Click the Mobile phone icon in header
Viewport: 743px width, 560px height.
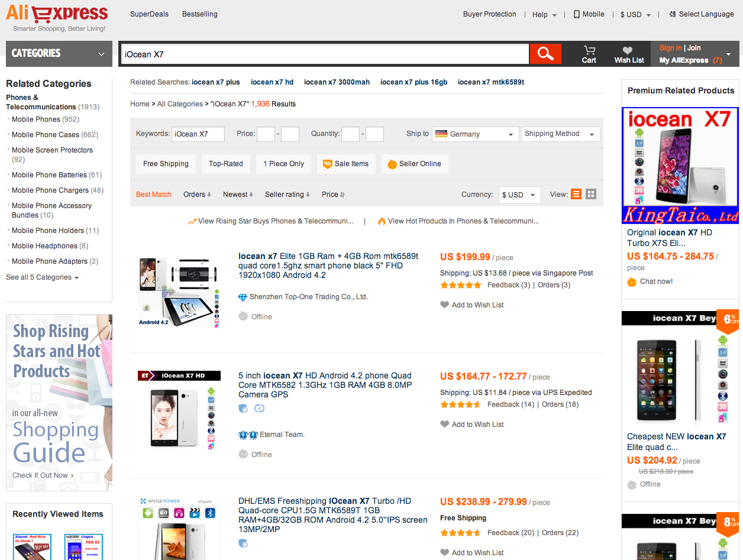point(576,14)
